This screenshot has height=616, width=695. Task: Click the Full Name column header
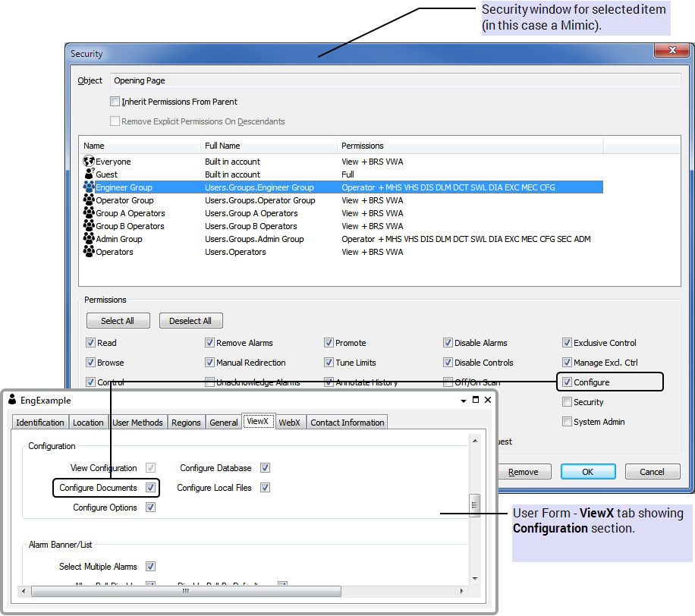tap(269, 146)
